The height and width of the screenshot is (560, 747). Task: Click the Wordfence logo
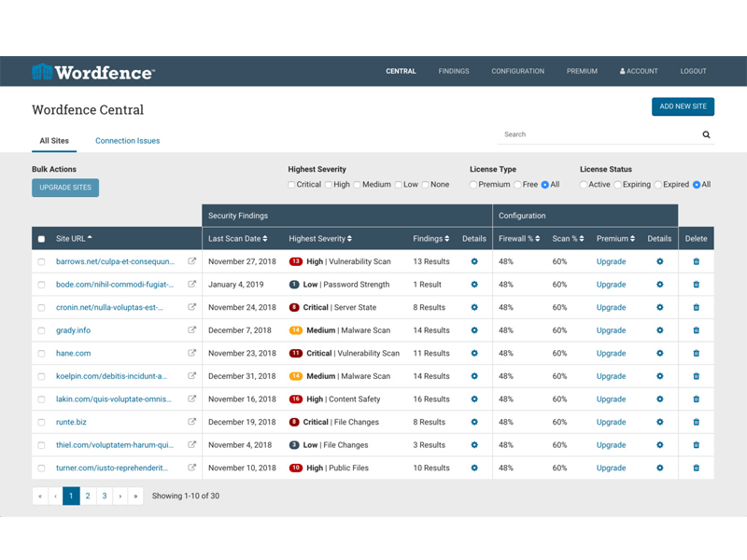pyautogui.click(x=93, y=72)
